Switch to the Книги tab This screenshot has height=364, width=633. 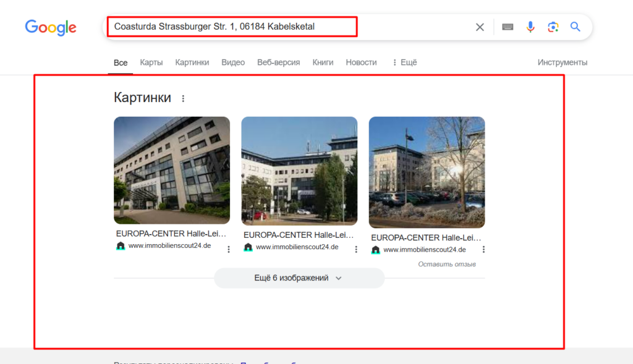[323, 62]
